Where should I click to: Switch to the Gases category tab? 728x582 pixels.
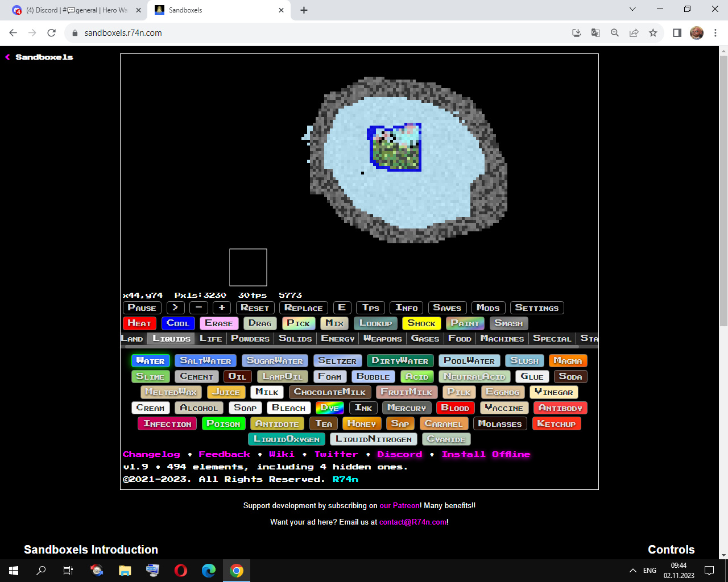pyautogui.click(x=424, y=339)
